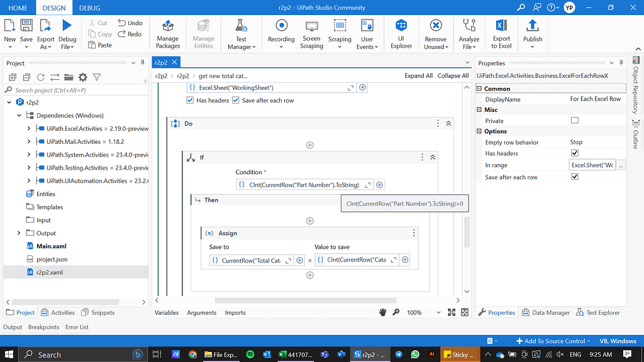Click the Search project input field
The width and height of the screenshot is (644, 362).
click(x=76, y=90)
